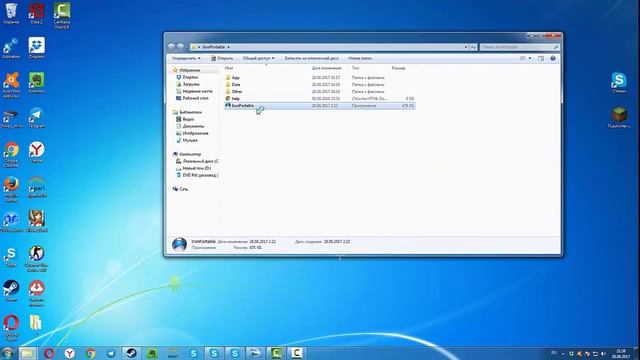The image size is (640, 360).
Task: Open the Видео library
Action: (188, 119)
